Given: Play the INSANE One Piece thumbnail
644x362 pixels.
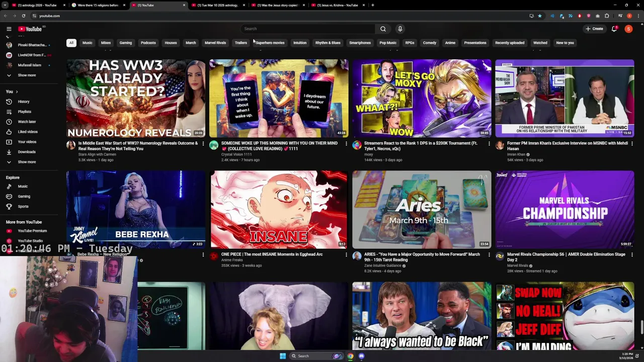Looking at the screenshot, I should (279, 210).
